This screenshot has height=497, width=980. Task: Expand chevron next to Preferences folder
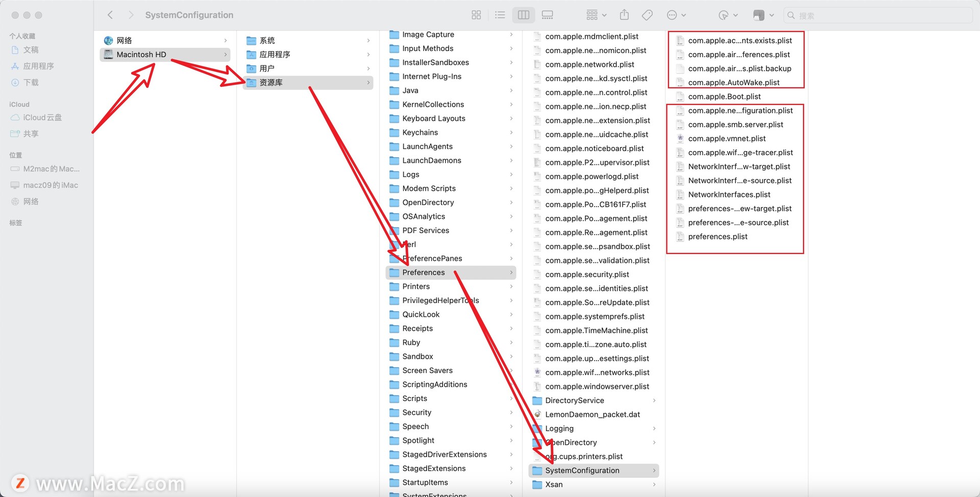click(x=511, y=272)
